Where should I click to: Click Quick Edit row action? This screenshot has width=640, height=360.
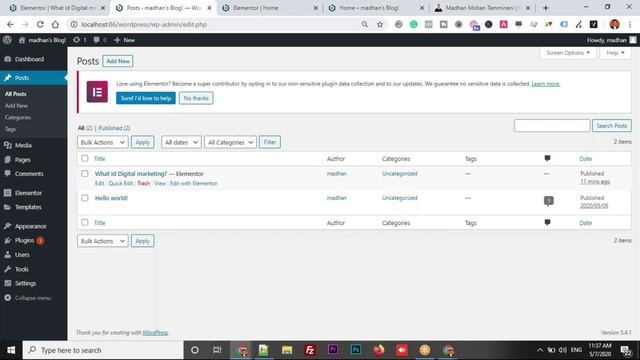(x=121, y=183)
